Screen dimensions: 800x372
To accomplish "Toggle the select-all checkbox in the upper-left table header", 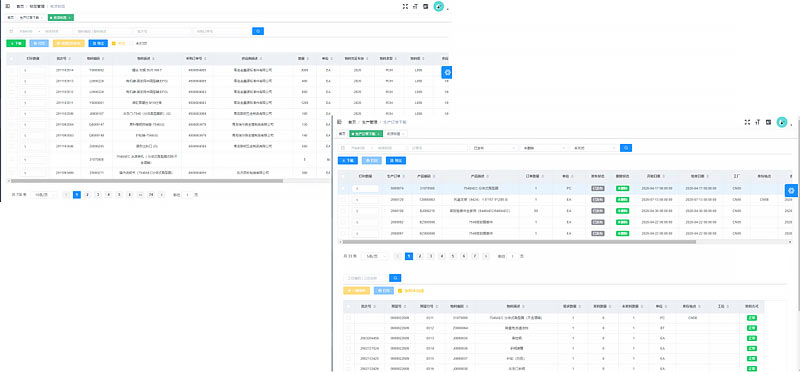I will click(12, 59).
